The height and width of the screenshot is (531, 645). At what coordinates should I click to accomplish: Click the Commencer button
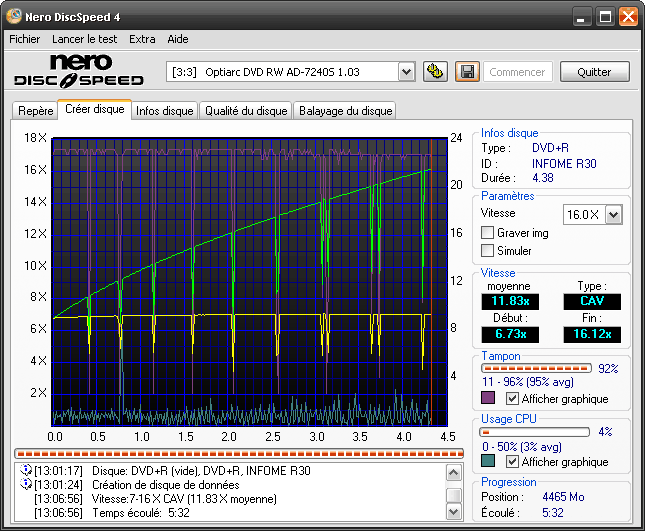[x=517, y=72]
